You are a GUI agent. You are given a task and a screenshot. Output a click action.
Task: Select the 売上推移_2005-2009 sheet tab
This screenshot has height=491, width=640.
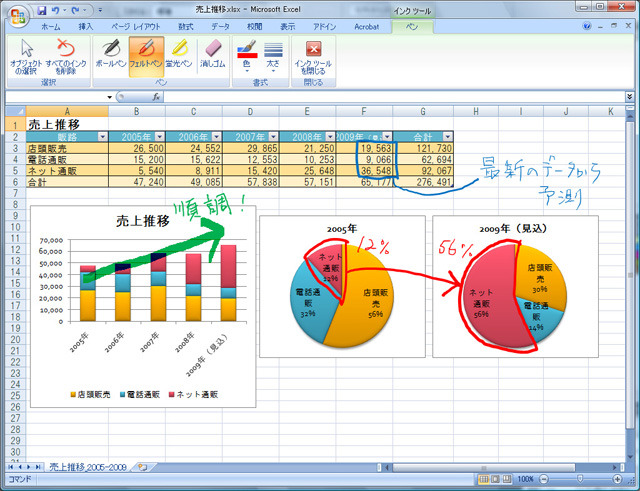click(88, 467)
